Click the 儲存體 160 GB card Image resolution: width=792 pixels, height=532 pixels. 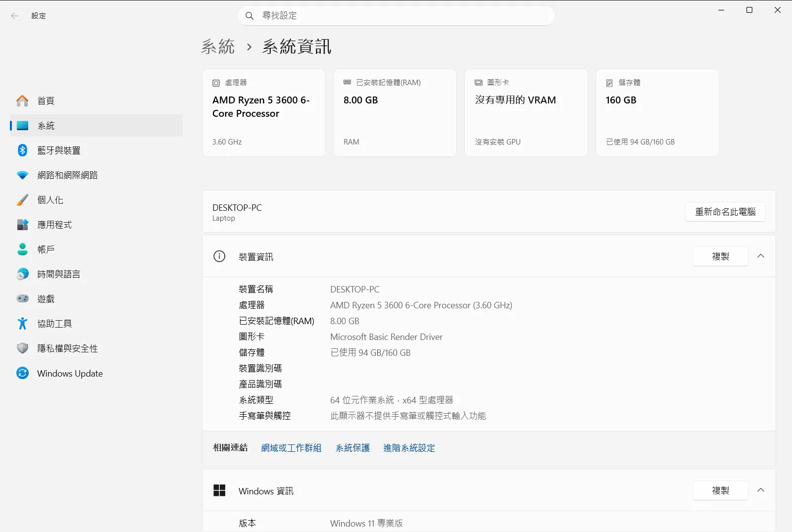click(x=657, y=113)
